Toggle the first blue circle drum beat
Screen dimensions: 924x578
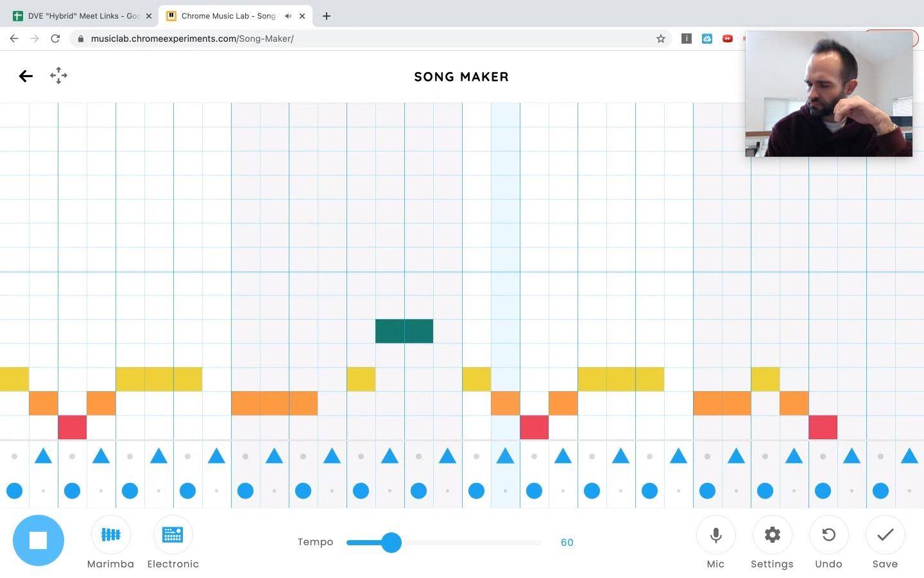tap(15, 491)
